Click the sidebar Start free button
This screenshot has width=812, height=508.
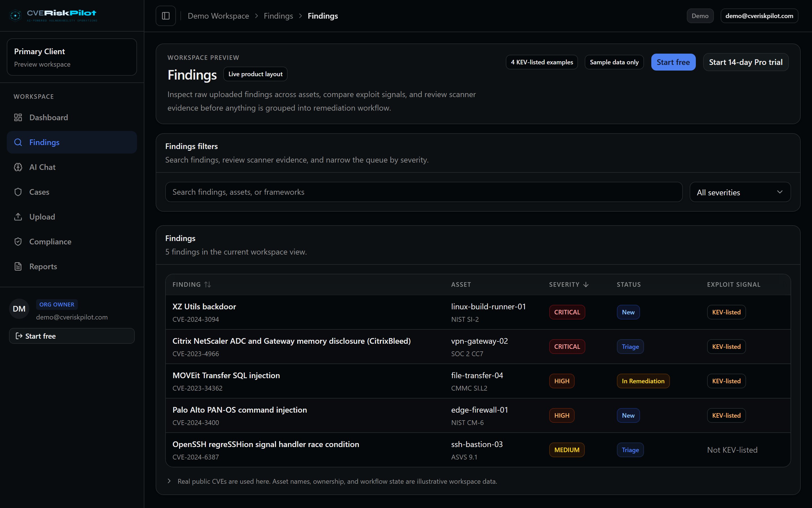pyautogui.click(x=72, y=336)
